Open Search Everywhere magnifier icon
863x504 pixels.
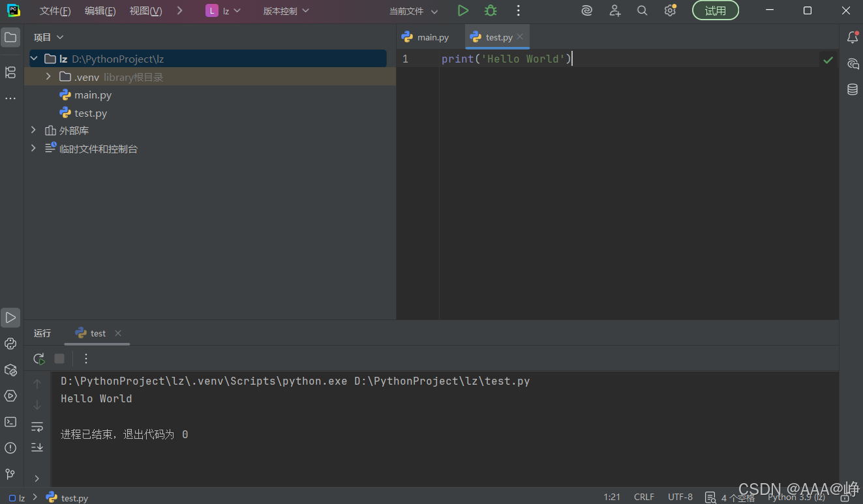642,10
